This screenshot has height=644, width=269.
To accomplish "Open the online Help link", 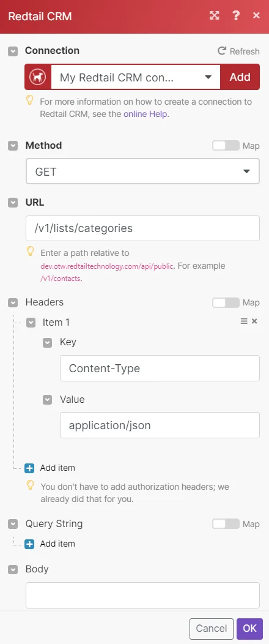I will click(x=145, y=114).
